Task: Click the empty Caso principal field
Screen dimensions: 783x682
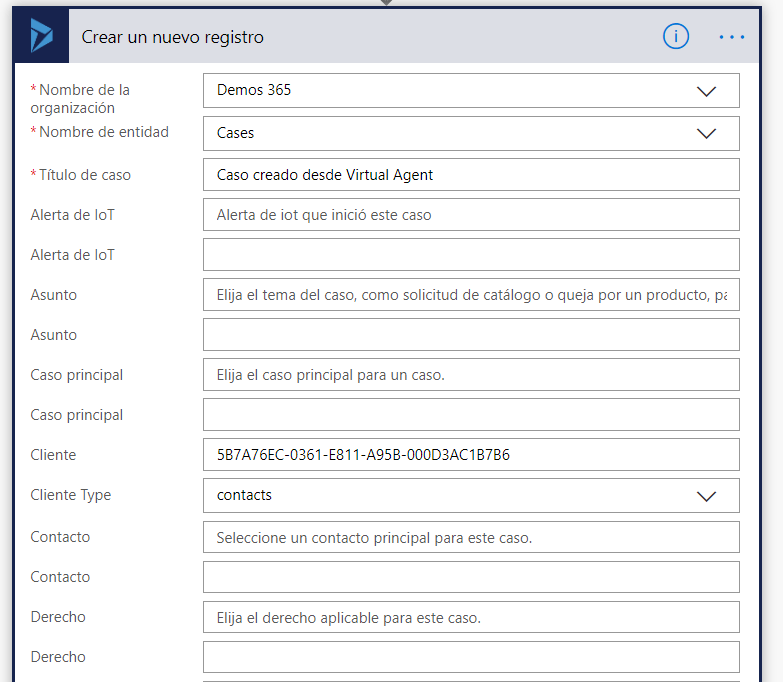Action: (470, 415)
